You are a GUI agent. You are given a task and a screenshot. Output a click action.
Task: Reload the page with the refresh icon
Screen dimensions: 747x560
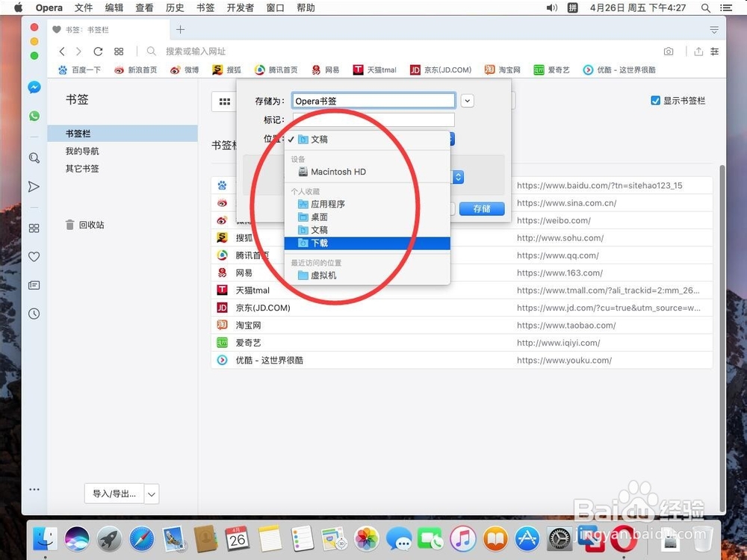98,52
